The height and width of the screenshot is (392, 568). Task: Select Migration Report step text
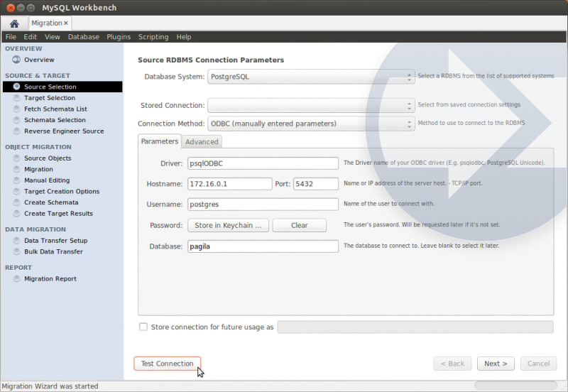50,278
